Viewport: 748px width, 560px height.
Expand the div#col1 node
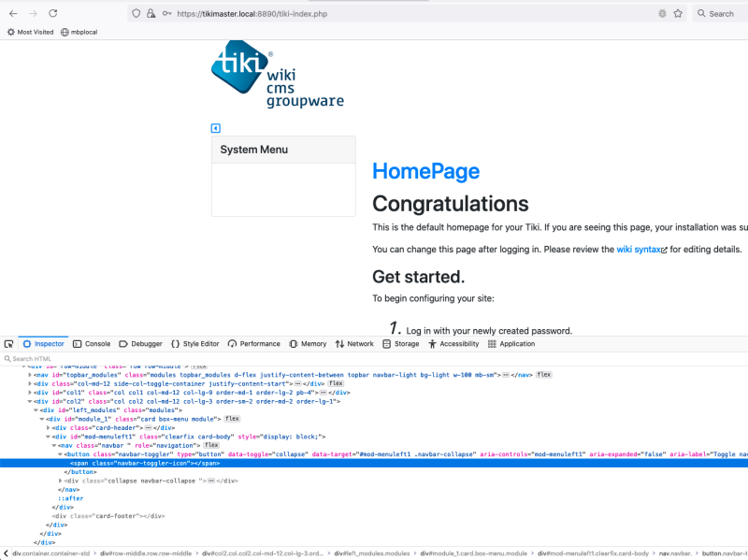[x=30, y=393]
